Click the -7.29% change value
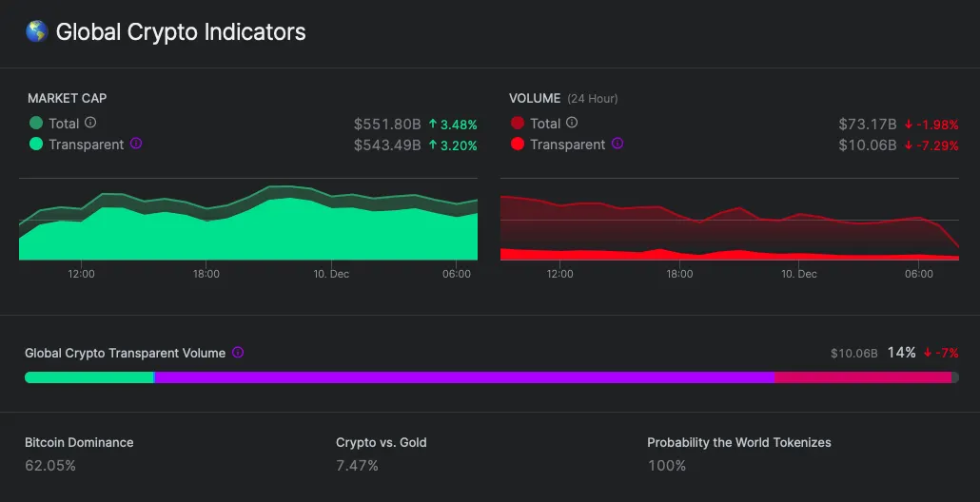980x502 pixels. (x=937, y=145)
